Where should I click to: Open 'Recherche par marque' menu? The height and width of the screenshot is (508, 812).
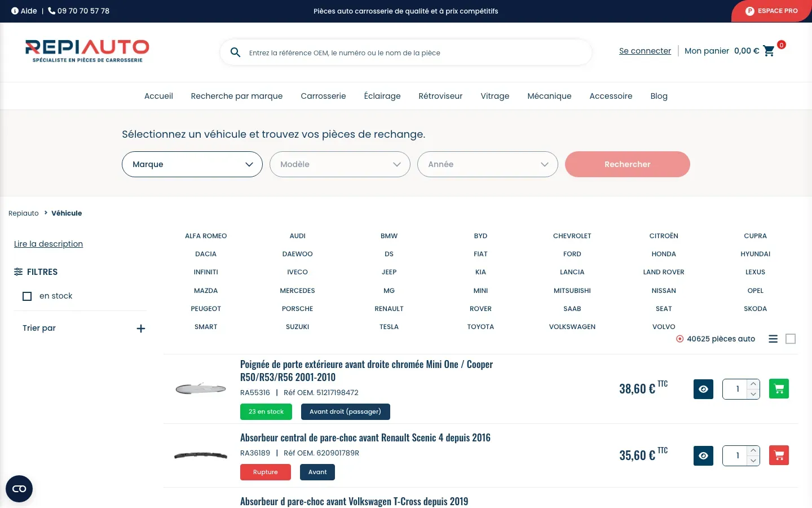237,96
